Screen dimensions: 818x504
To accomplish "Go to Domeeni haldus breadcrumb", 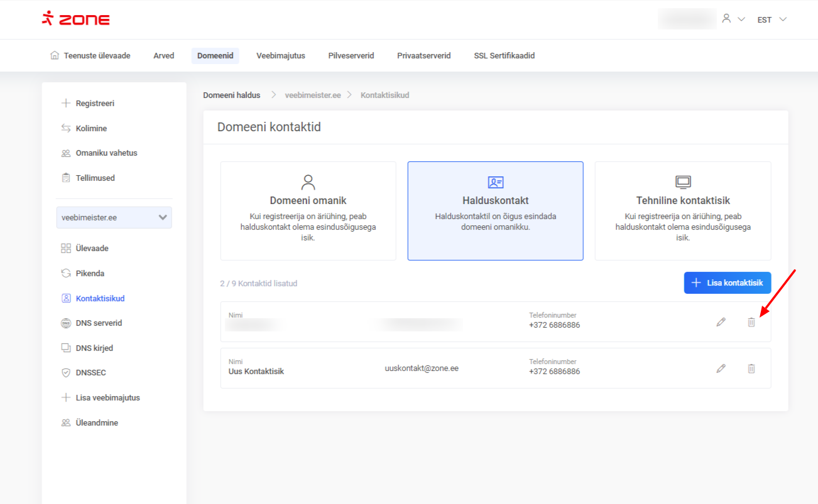I will (231, 95).
